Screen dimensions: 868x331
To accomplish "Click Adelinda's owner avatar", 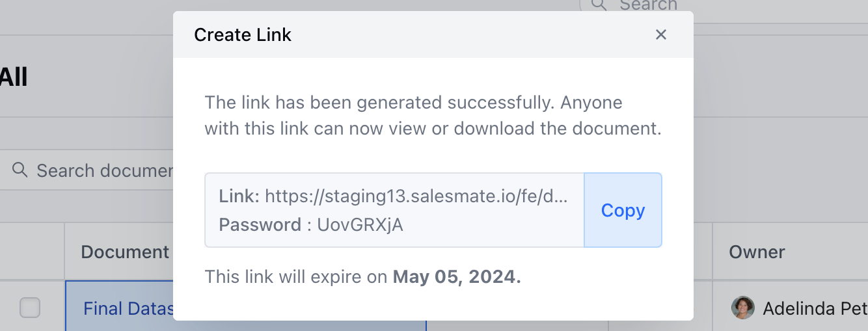I will coord(742,308).
